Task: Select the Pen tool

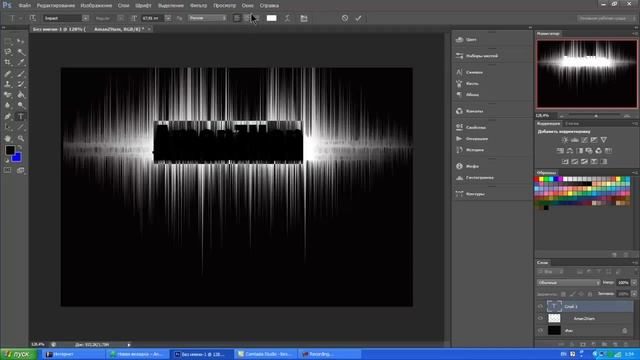Action: click(8, 116)
